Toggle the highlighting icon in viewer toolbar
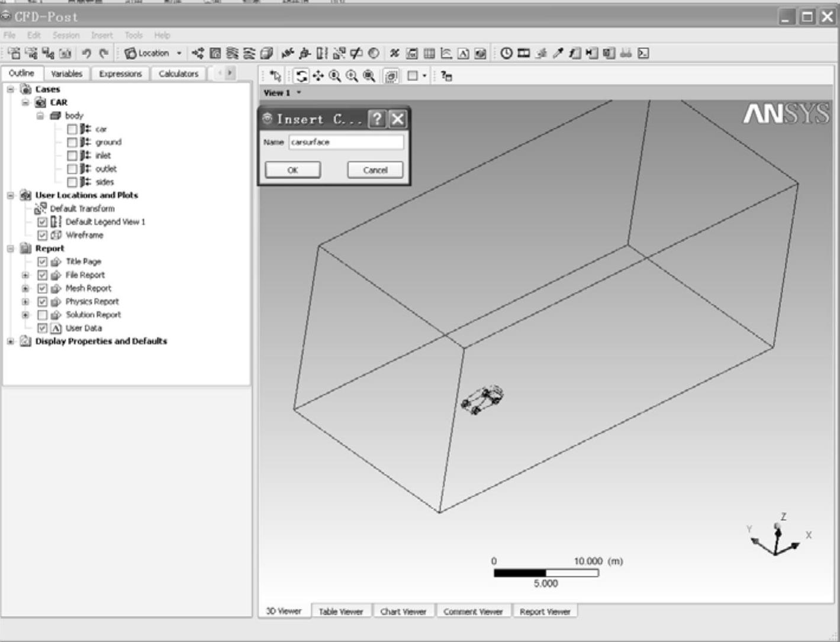Image resolution: width=840 pixels, height=642 pixels. point(391,76)
